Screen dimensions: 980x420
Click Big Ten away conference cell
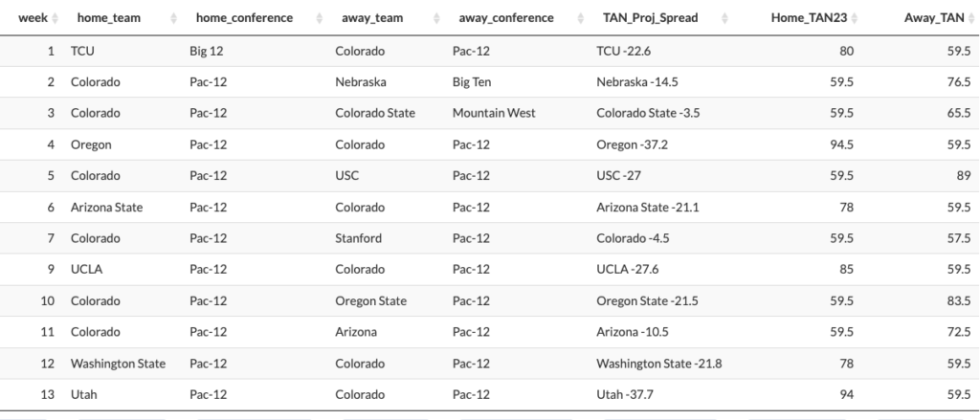pos(472,82)
